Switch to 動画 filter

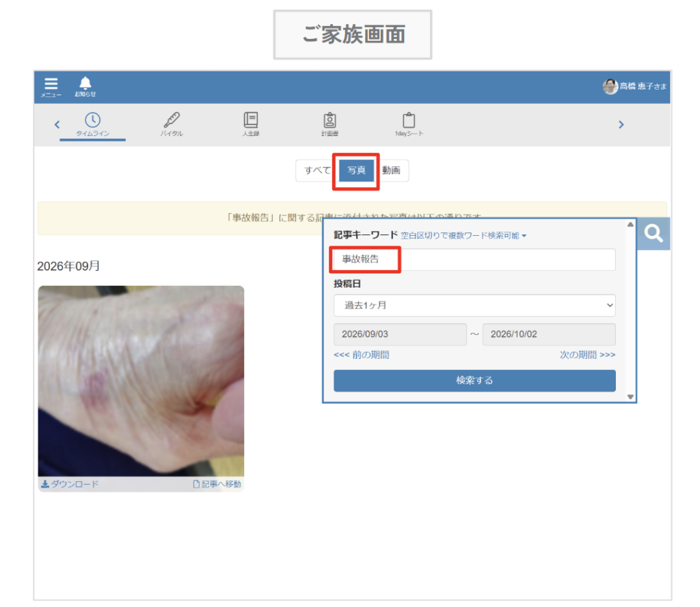[x=391, y=170]
